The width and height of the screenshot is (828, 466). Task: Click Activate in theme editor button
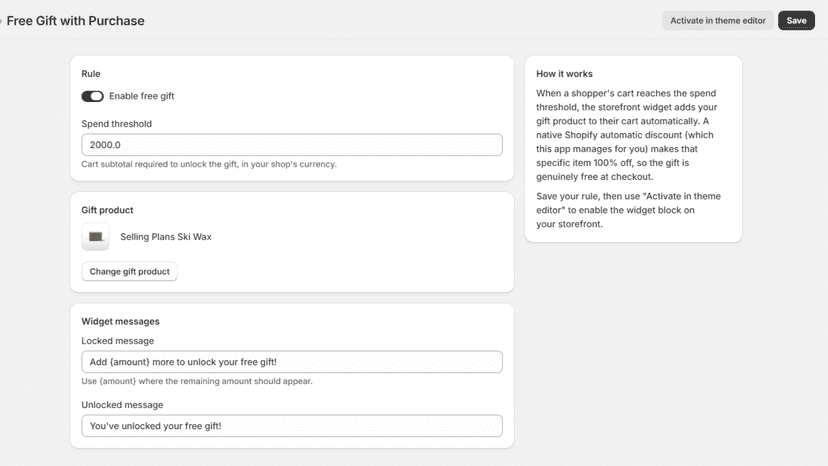(x=718, y=21)
